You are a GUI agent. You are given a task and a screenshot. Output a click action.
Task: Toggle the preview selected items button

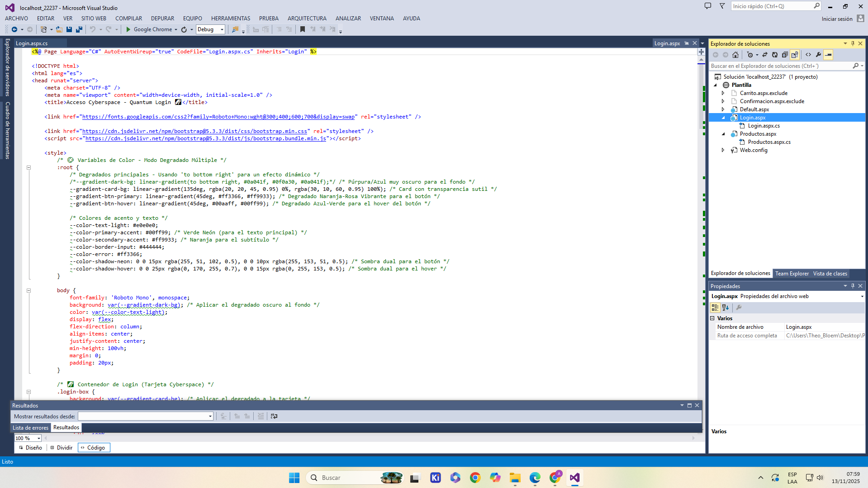(x=829, y=55)
